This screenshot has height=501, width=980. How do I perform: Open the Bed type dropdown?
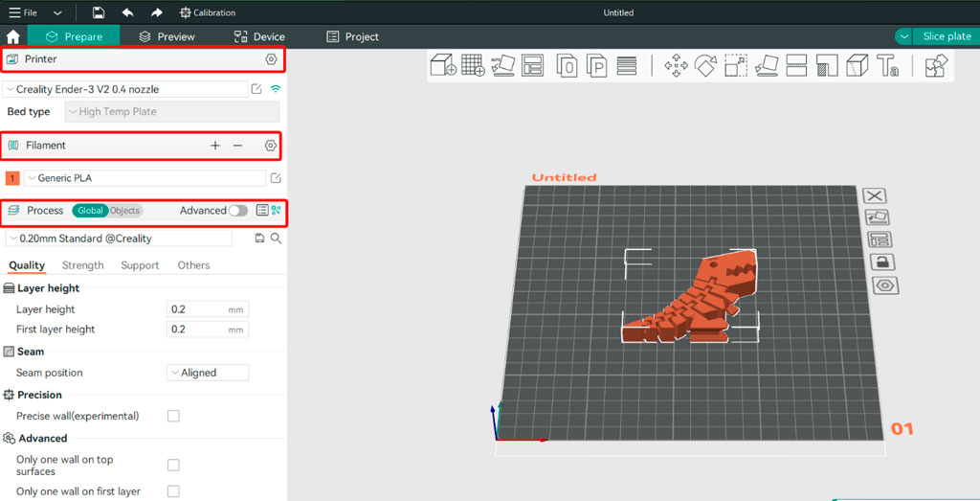coord(172,112)
